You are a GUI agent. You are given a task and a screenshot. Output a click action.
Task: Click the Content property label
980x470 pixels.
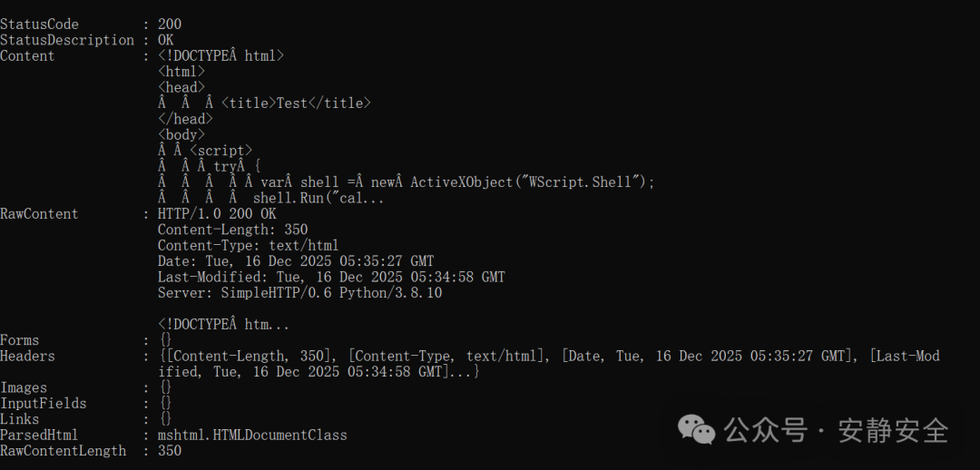point(27,56)
